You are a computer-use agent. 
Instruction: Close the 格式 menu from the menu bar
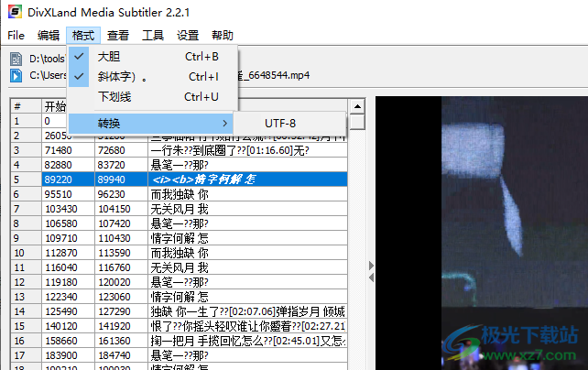(x=83, y=35)
